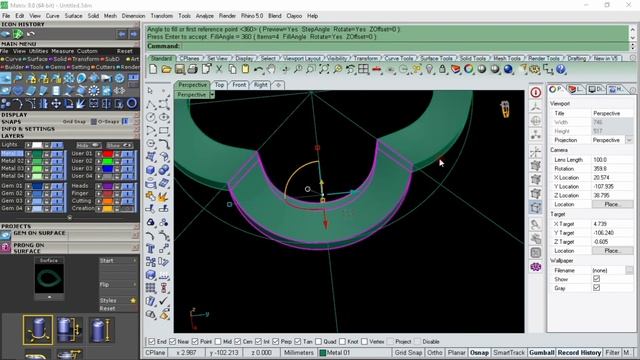Switch to the Top viewport tab
Screen dimensions: 640x360
[220, 85]
